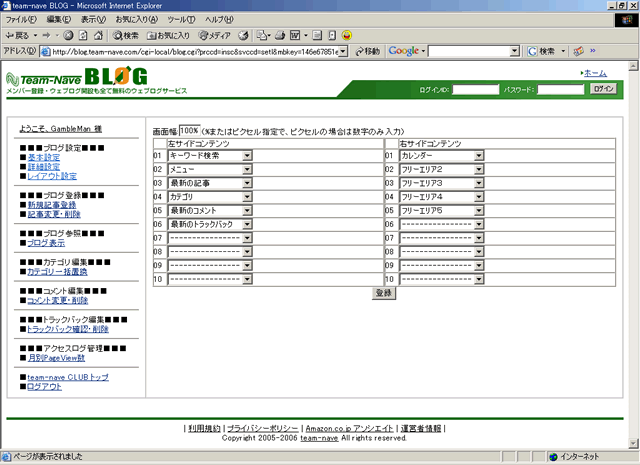
Task: Click the Refresh page icon
Action: (x=82, y=35)
